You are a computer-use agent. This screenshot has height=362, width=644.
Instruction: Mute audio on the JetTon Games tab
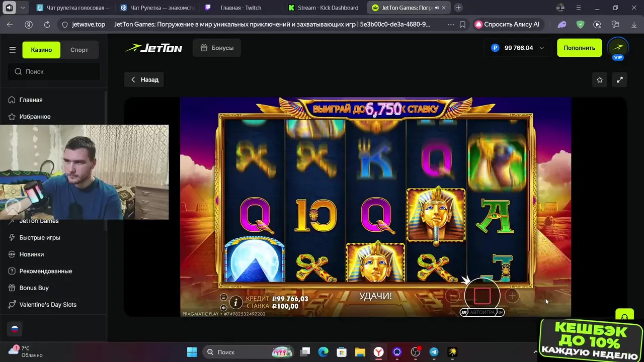[x=436, y=8]
